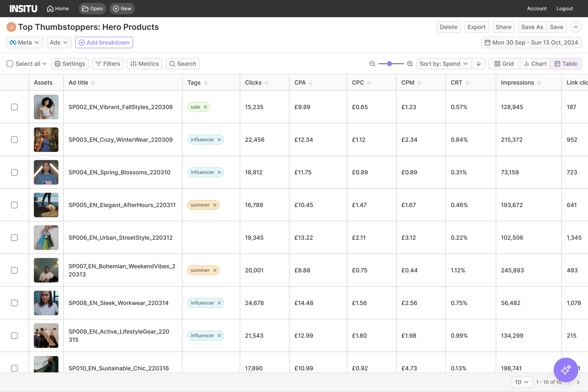Toggle sort direction arrow next to Spend
This screenshot has width=588, height=392.
coord(478,64)
